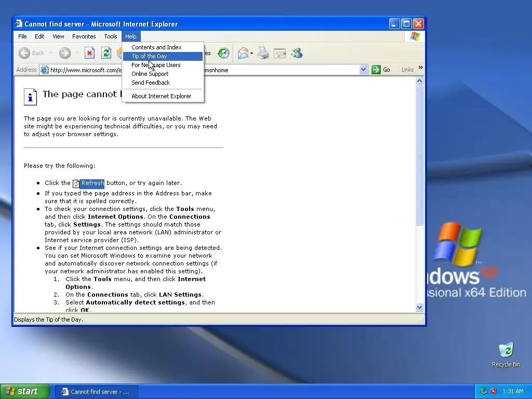This screenshot has height=399, width=532.
Task: Select Contents and Index menu item
Action: click(163, 47)
